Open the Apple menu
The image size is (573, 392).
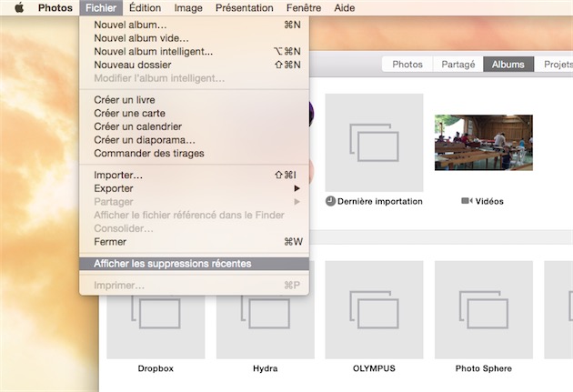point(19,7)
